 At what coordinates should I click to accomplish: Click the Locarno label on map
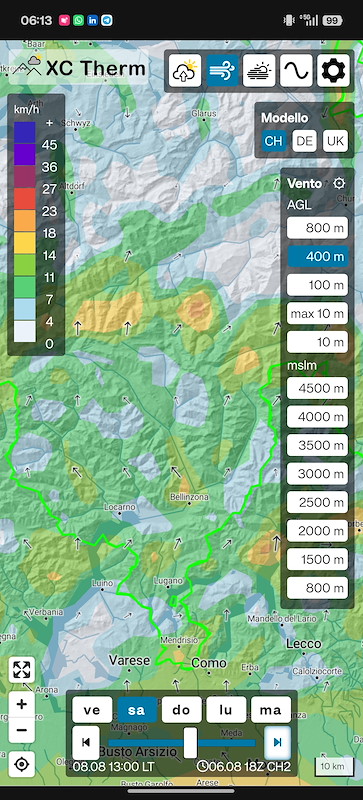tap(120, 507)
